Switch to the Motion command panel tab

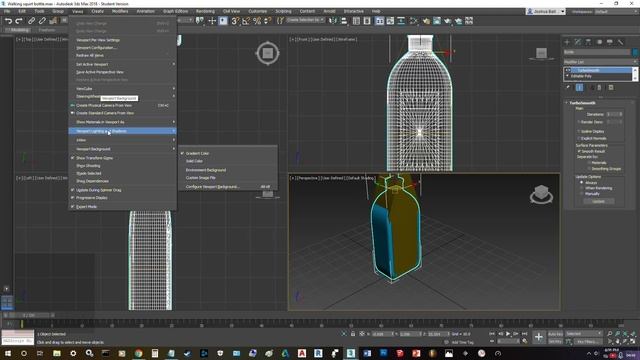click(x=599, y=42)
